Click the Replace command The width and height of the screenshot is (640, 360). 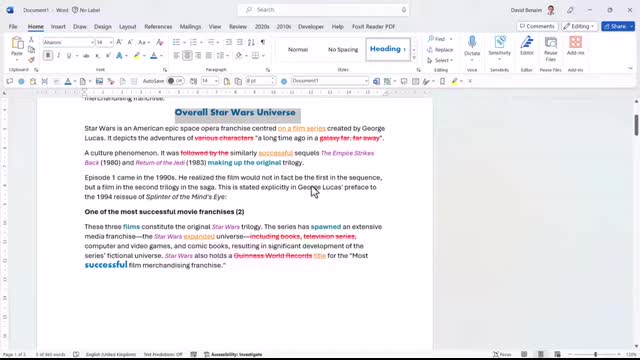point(440,50)
